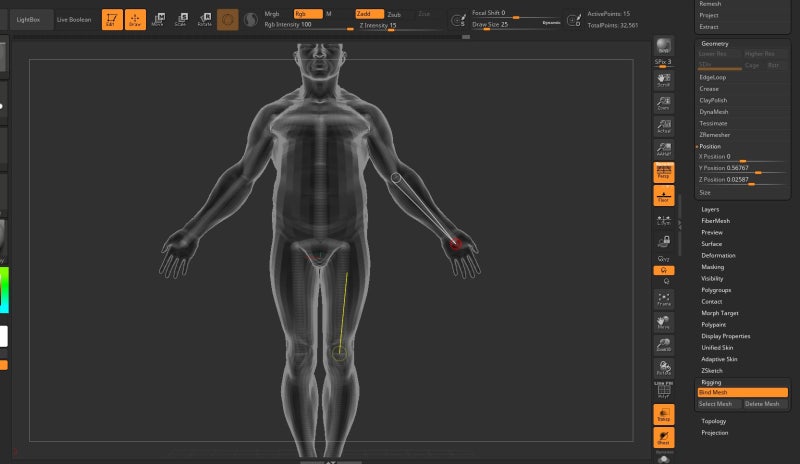The width and height of the screenshot is (800, 464).
Task: Click the Zadd mode button
Action: (x=367, y=14)
